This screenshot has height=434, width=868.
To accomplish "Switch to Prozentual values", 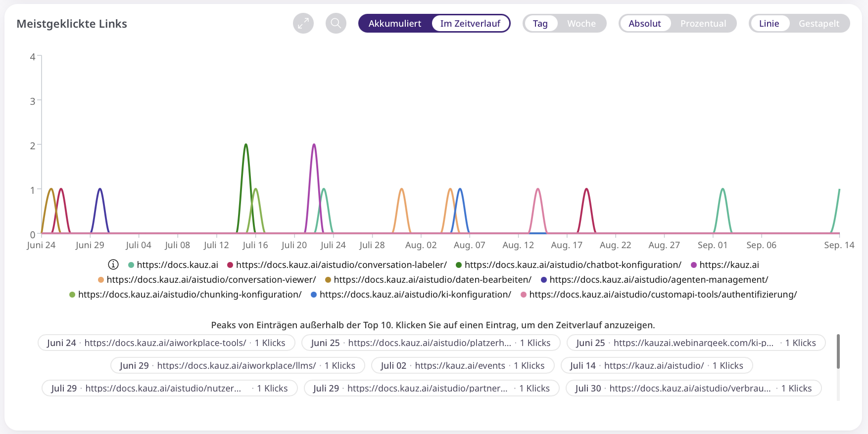I will tap(703, 23).
